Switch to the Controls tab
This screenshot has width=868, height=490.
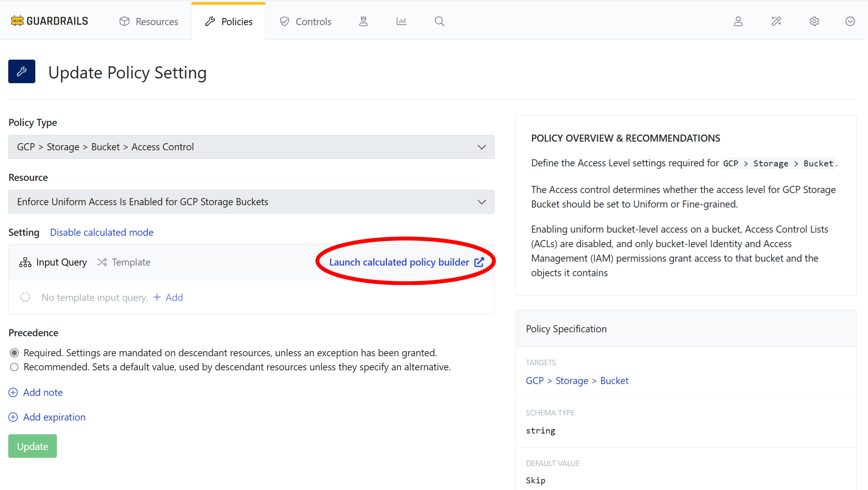[x=305, y=22]
